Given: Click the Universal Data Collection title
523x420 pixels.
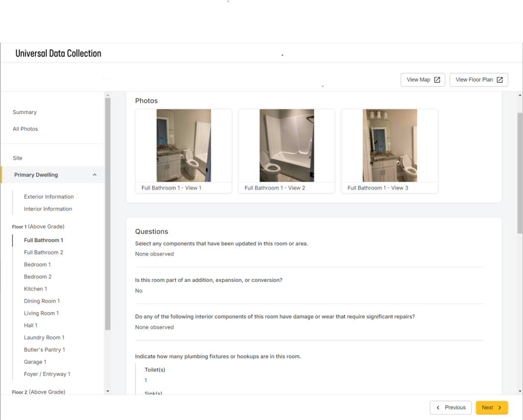Looking at the screenshot, I should click(58, 53).
